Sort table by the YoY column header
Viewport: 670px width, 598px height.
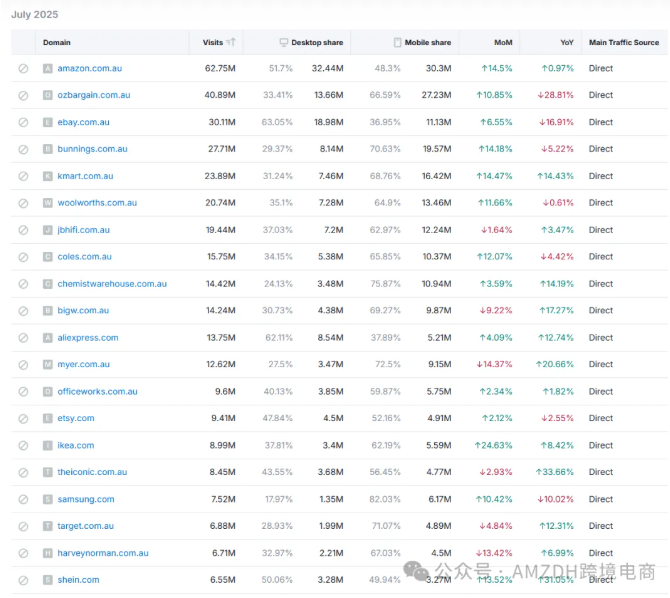[566, 42]
